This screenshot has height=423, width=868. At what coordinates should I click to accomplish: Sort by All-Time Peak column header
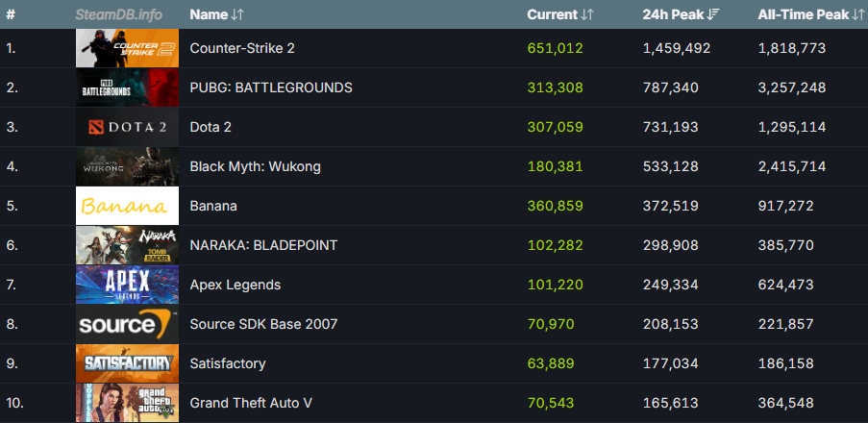pos(806,14)
